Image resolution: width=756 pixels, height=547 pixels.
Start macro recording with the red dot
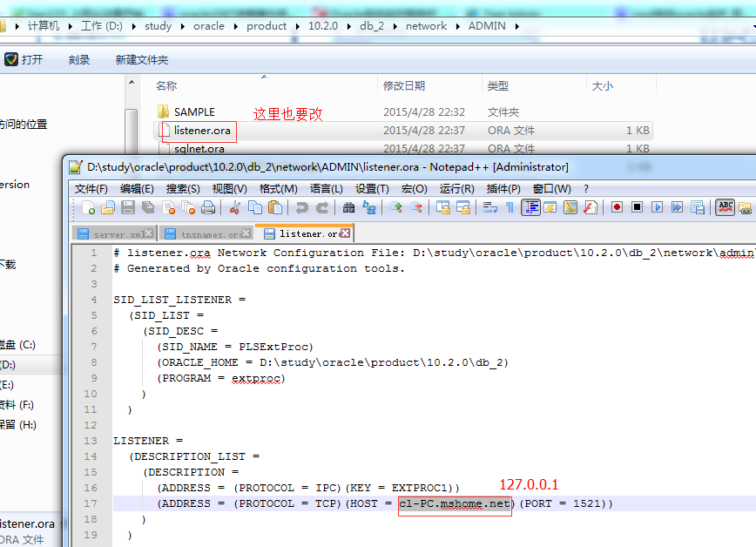pyautogui.click(x=617, y=207)
